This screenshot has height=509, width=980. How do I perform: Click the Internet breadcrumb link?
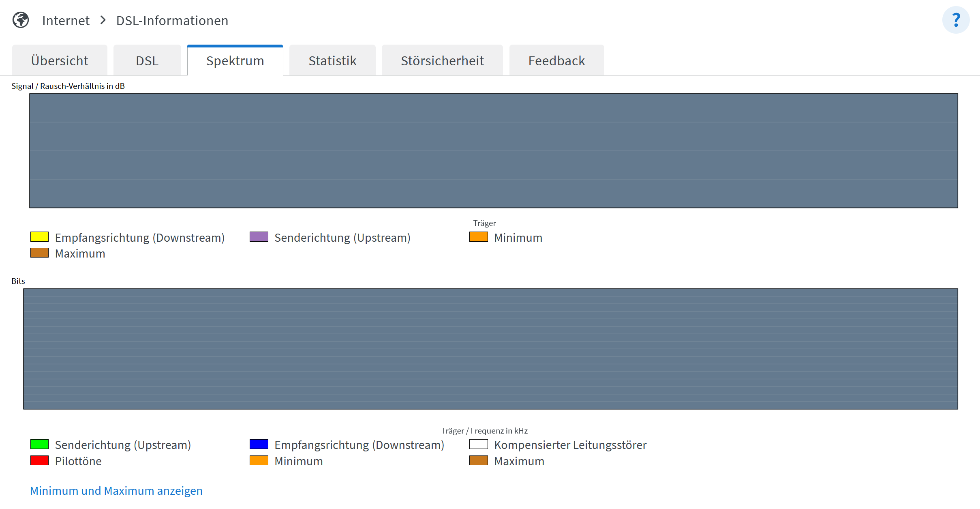[66, 21]
